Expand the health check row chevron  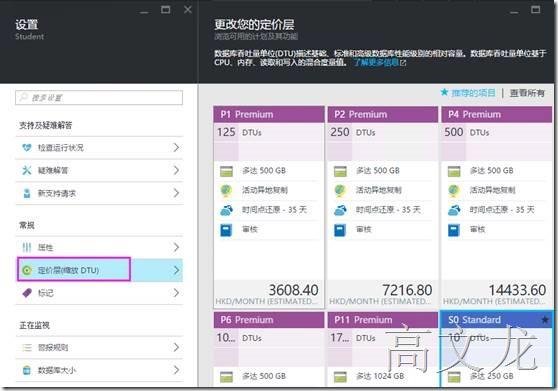(176, 148)
